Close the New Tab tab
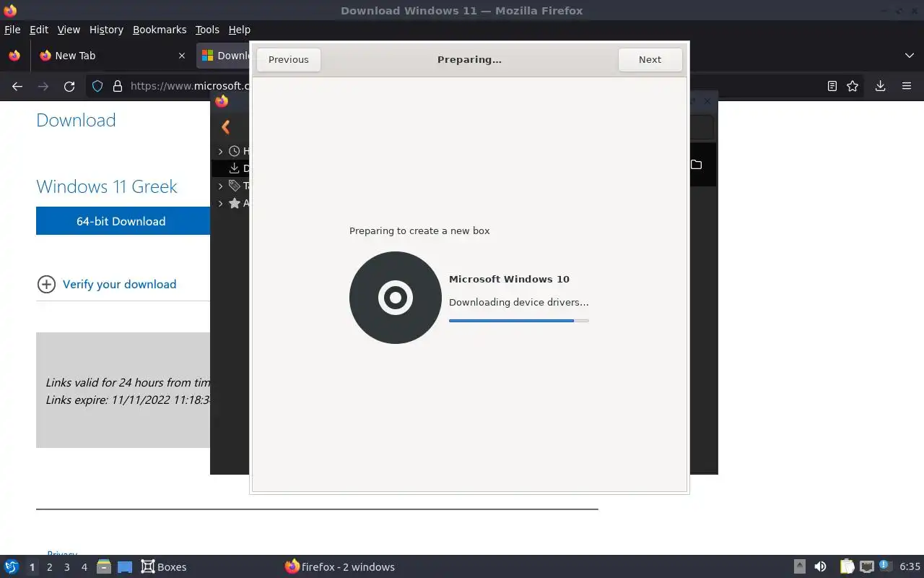 182,56
